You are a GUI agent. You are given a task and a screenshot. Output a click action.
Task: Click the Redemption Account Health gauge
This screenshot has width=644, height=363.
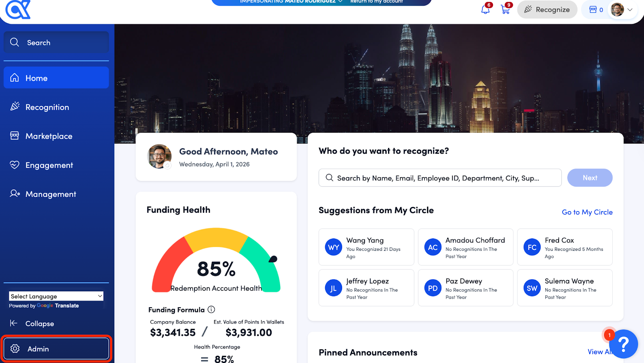[216, 261]
